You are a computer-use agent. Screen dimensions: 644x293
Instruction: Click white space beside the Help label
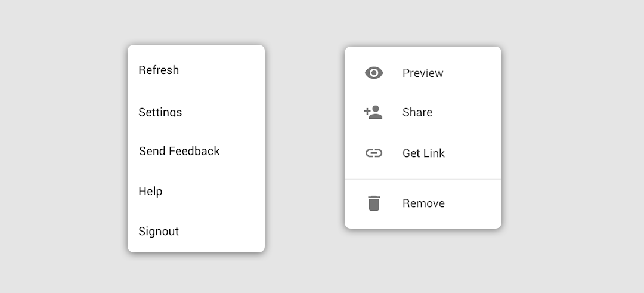click(x=213, y=191)
